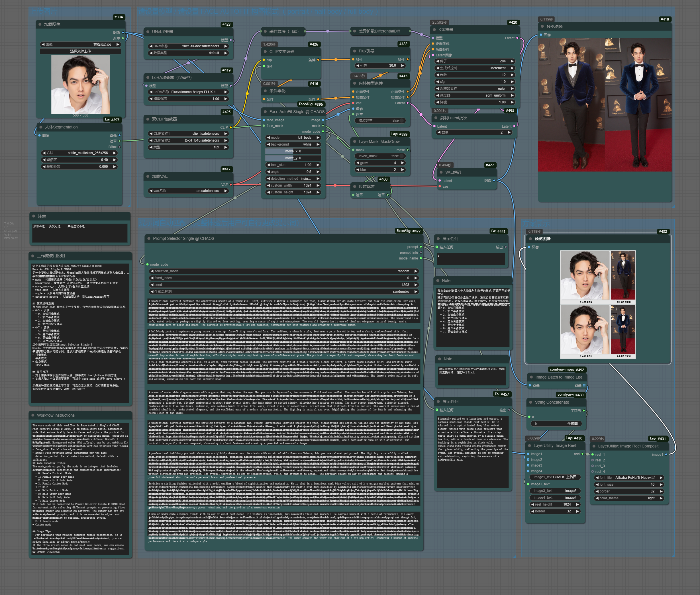Collapse the LayerUtility: Image Reel Composit node dot
The height and width of the screenshot is (595, 700).
click(594, 446)
